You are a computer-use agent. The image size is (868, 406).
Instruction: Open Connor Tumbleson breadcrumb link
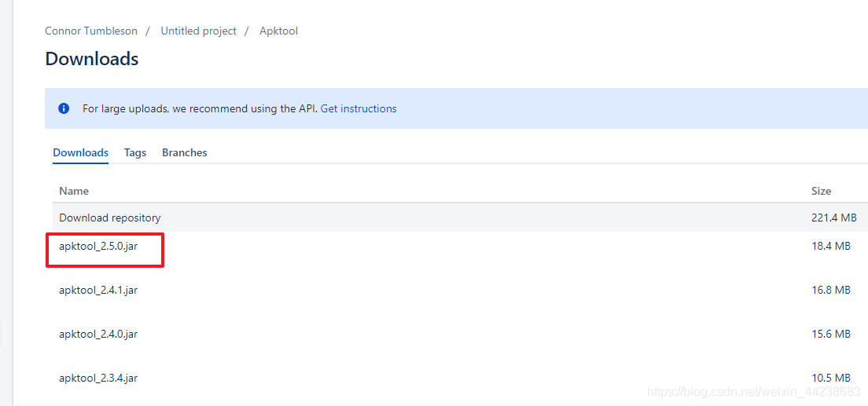click(x=90, y=31)
